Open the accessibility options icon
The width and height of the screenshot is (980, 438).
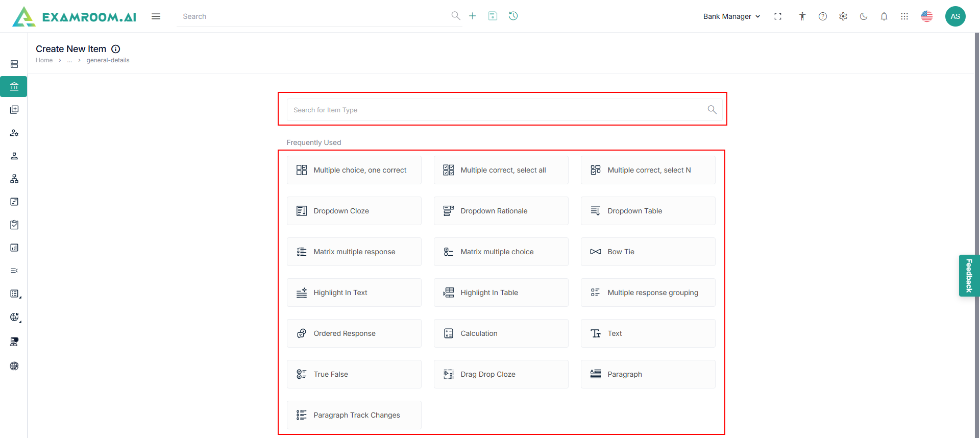802,16
